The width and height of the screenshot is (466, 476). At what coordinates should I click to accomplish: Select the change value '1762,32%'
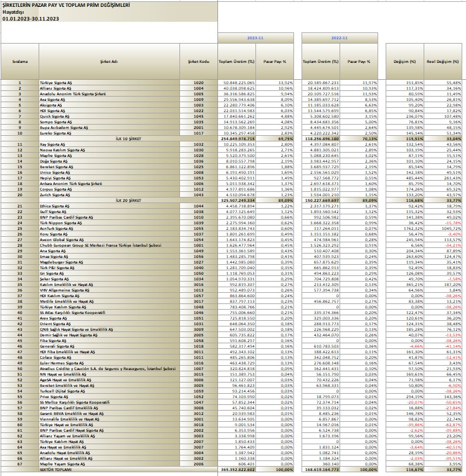click(405, 228)
